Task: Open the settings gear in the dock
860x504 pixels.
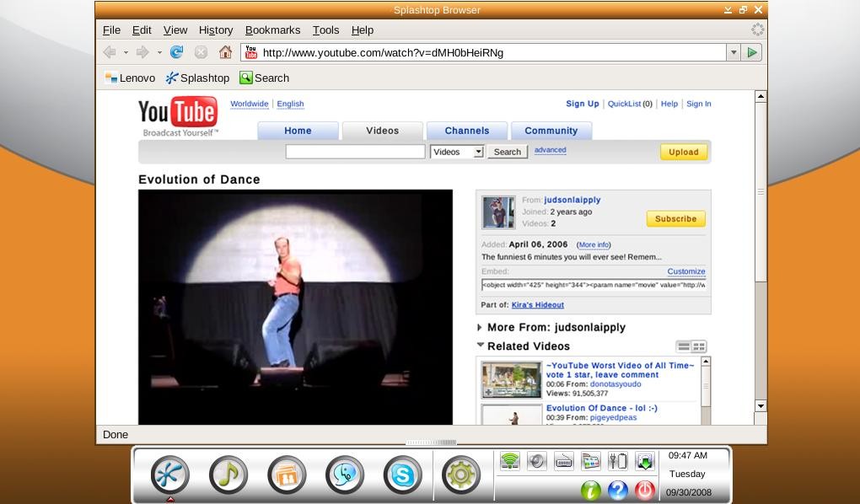Action: pos(460,475)
